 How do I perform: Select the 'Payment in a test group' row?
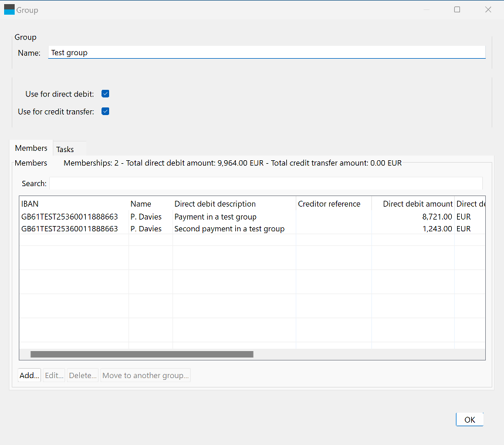tap(215, 217)
